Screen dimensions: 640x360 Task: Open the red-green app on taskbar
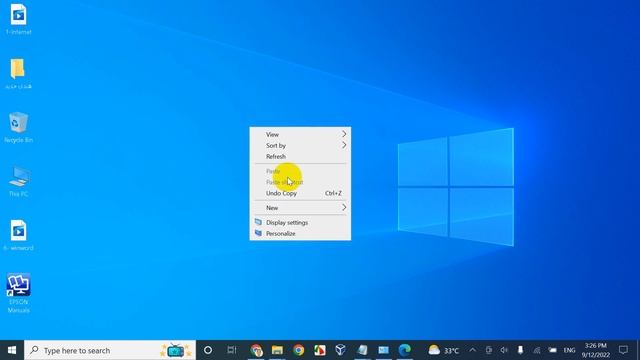[320, 350]
